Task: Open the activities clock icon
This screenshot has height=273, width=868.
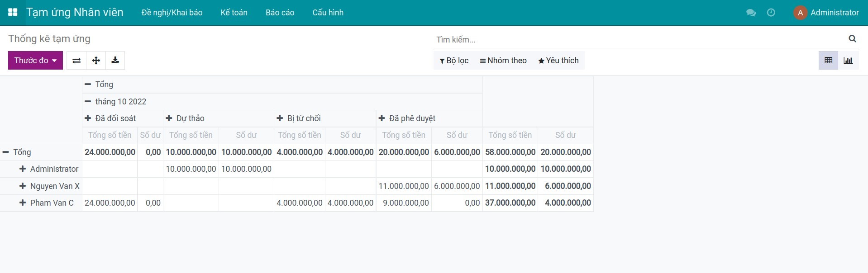Action: pos(771,13)
